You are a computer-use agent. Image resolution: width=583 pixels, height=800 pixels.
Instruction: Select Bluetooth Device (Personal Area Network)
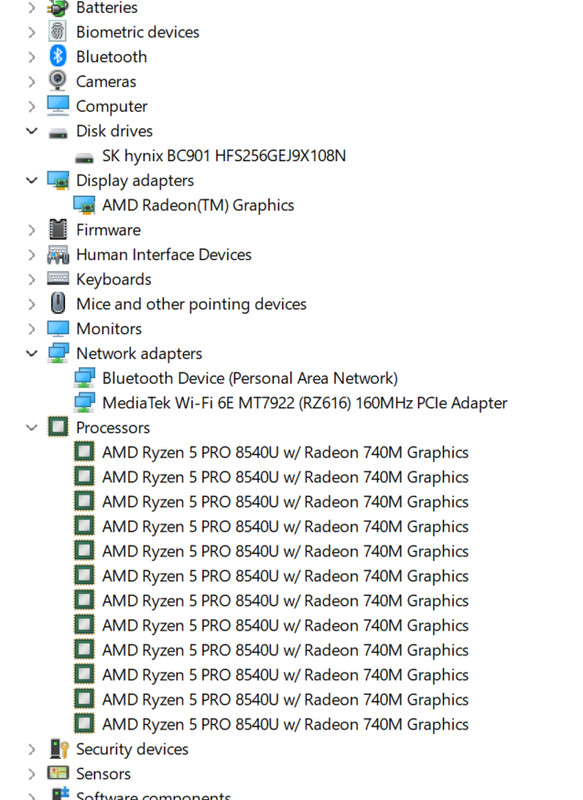250,378
